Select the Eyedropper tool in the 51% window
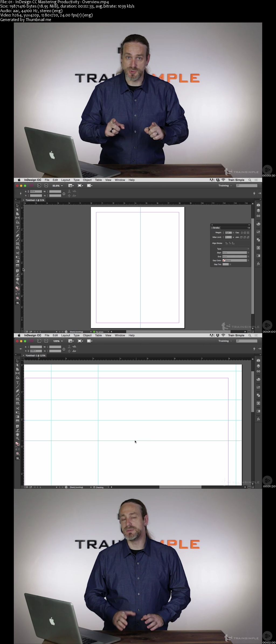The image size is (276, 644). 18,275
